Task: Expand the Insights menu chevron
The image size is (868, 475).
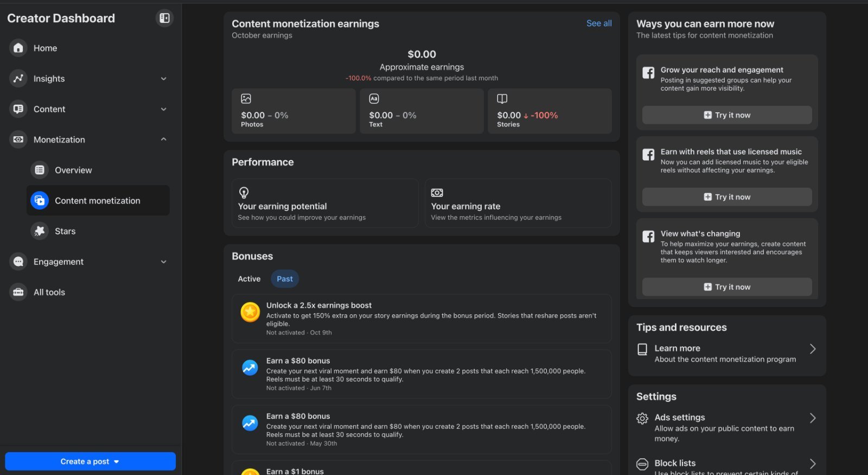Action: pyautogui.click(x=164, y=79)
